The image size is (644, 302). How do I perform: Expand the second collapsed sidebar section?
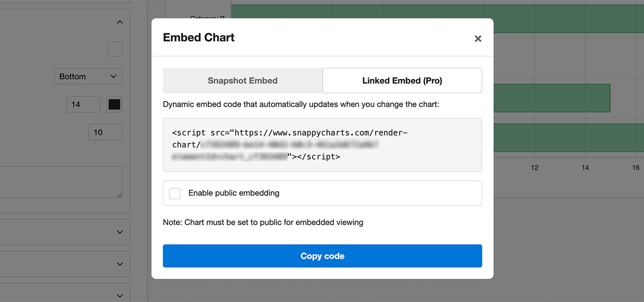tap(119, 264)
